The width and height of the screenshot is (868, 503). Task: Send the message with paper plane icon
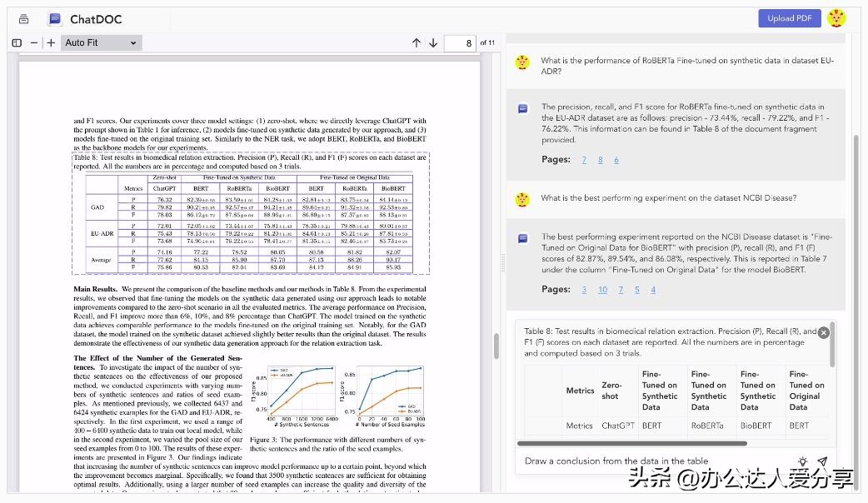coord(823,461)
